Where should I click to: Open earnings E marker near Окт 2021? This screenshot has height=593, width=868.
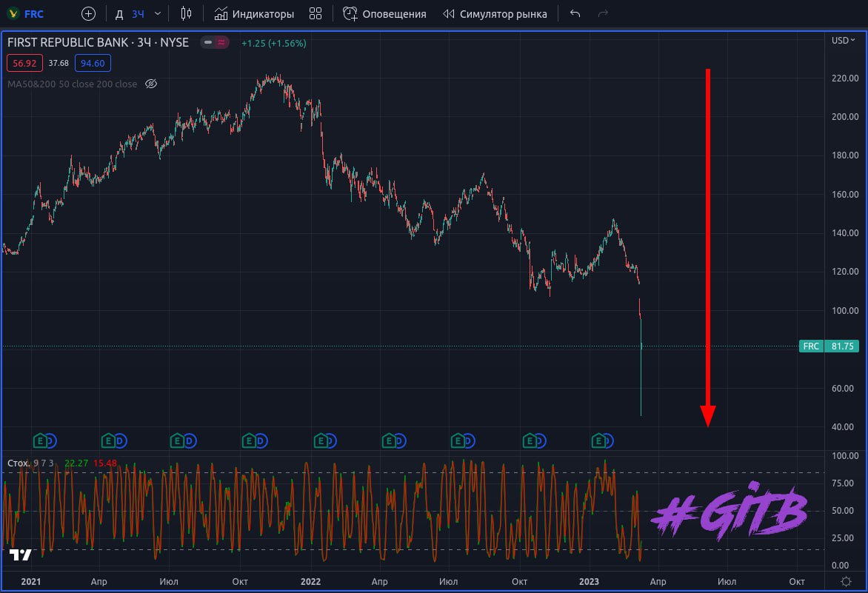click(249, 441)
